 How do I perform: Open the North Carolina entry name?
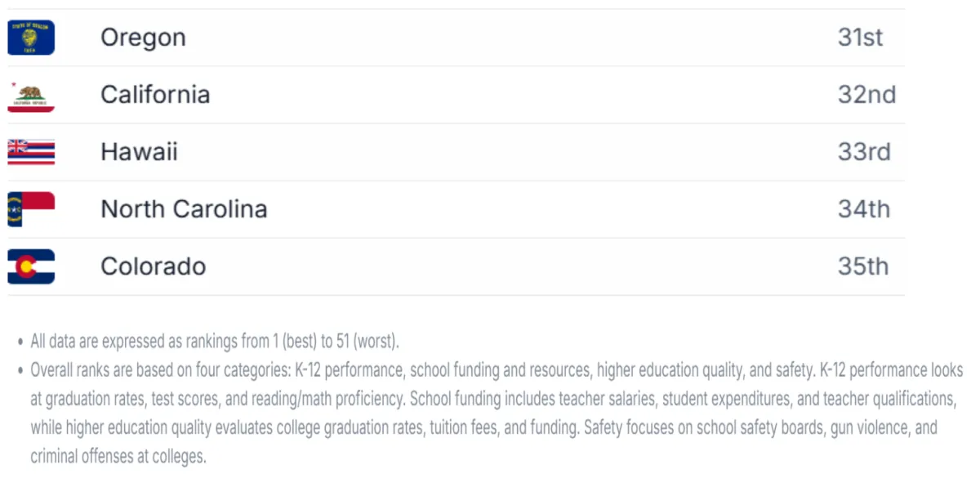(184, 209)
